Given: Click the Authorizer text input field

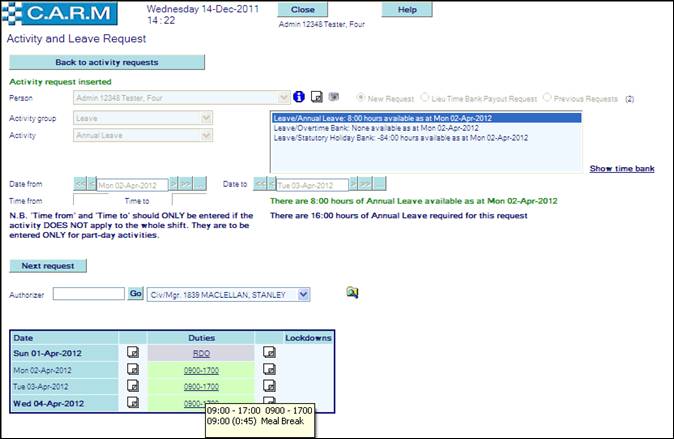Looking at the screenshot, I should point(88,294).
